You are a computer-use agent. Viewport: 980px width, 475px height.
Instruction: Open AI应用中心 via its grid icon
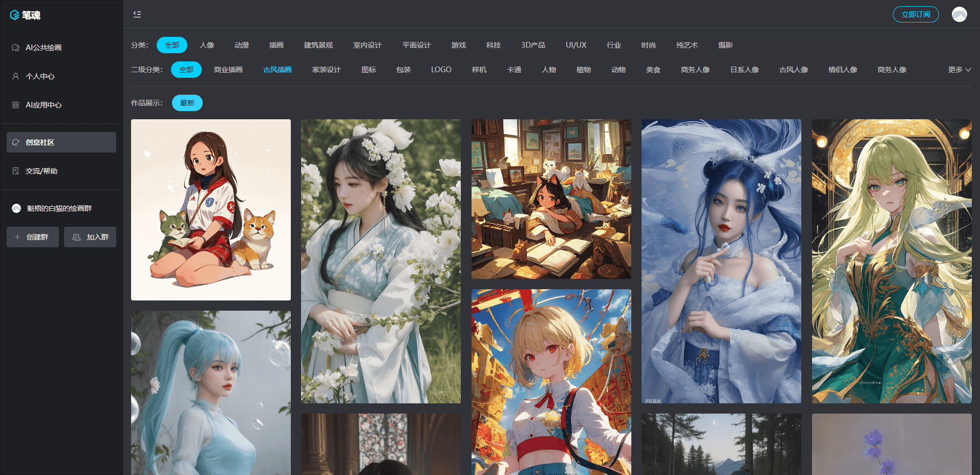14,104
